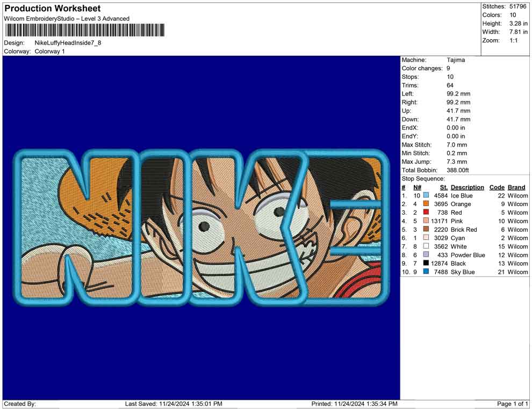This screenshot has height=409, width=532.
Task: Click 'Wilcom EmbroideryStudio – Level 3 Advanced' text
Action: click(x=67, y=19)
